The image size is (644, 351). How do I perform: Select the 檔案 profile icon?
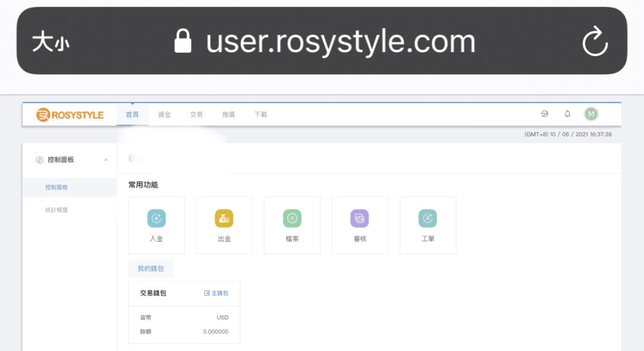pos(292,218)
